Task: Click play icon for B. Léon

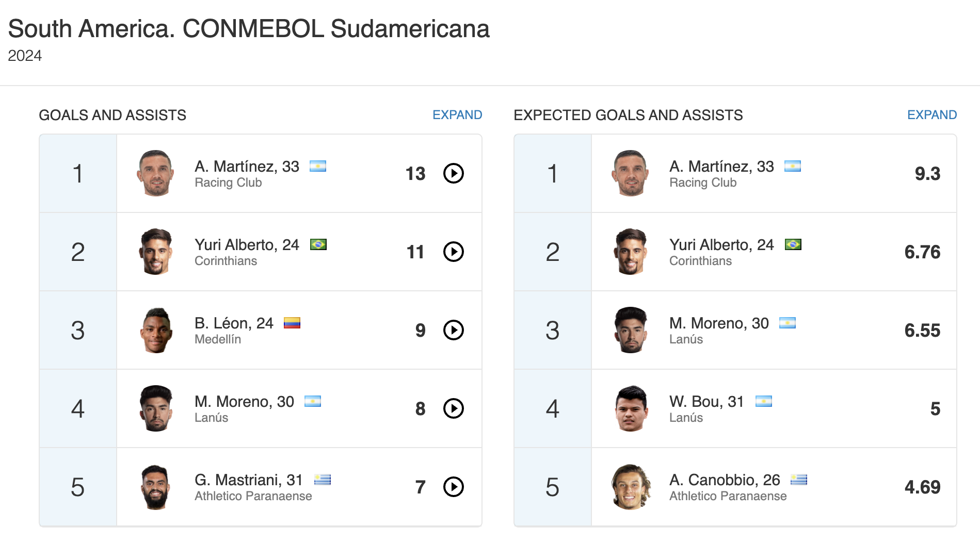Action: (x=454, y=331)
